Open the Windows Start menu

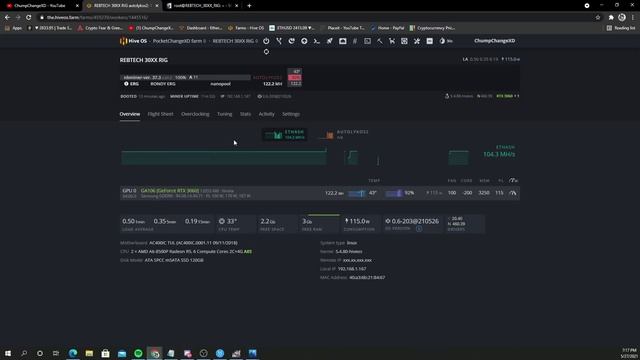(x=8, y=353)
